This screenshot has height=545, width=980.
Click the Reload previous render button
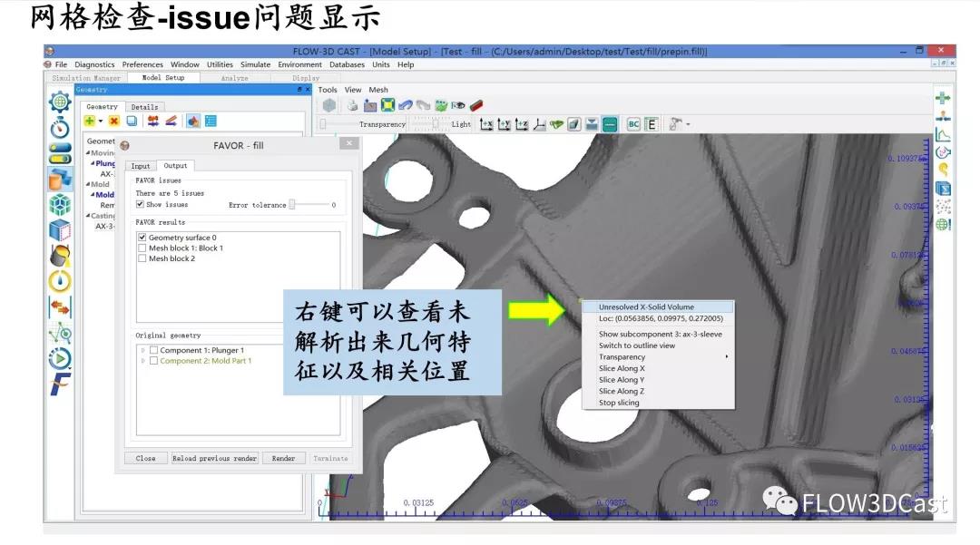point(215,458)
